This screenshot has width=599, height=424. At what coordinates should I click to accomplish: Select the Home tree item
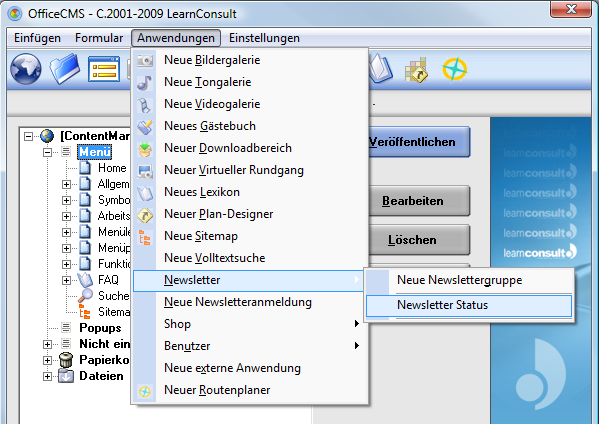(x=112, y=168)
